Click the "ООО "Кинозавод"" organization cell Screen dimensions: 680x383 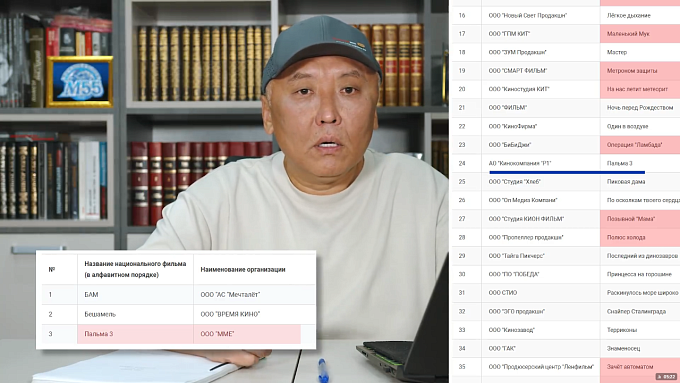coord(540,330)
